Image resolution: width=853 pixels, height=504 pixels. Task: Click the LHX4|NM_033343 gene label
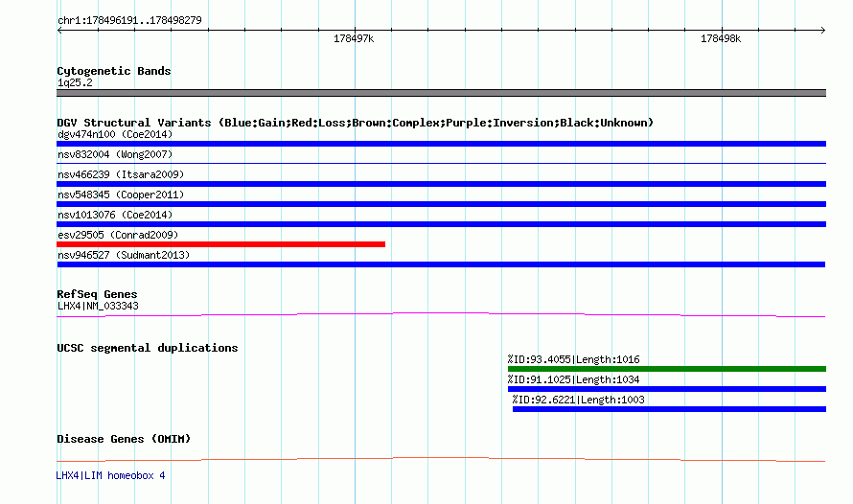98,306
